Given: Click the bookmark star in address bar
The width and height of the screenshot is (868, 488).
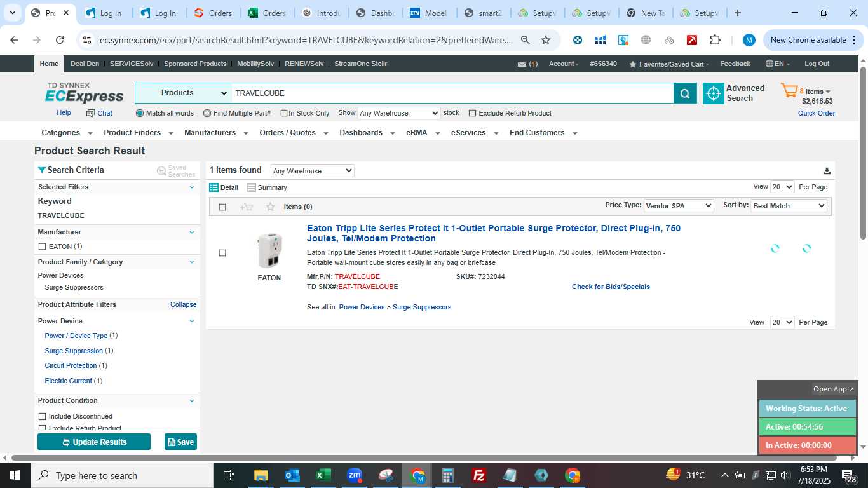Looking at the screenshot, I should (545, 40).
